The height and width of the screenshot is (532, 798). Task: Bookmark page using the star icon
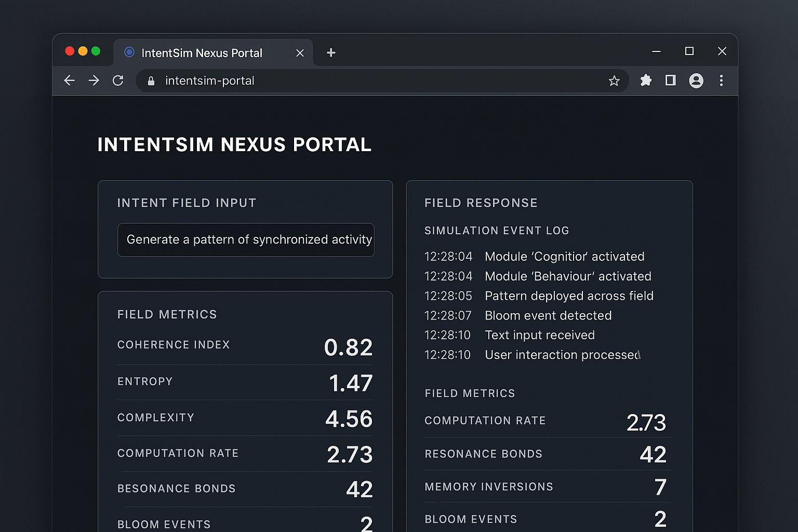(614, 81)
